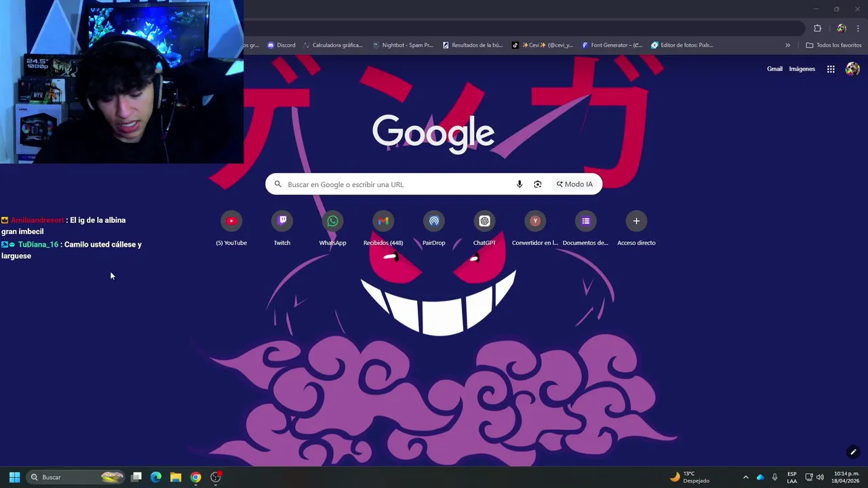Open the Editor de fotos: Pixlr bookmark
Image resolution: width=868 pixels, height=488 pixels.
point(682,45)
